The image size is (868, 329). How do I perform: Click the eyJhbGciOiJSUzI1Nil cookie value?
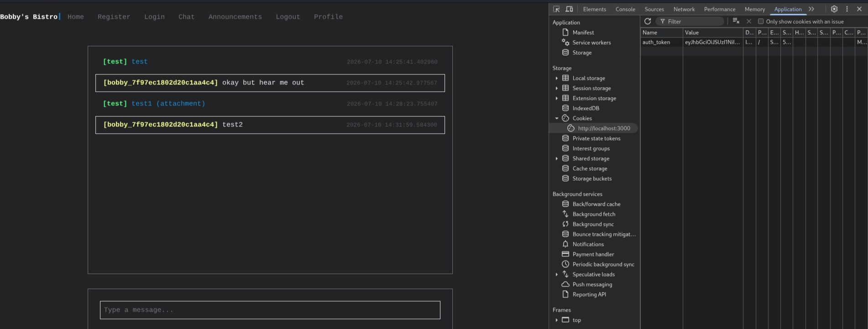pos(712,42)
